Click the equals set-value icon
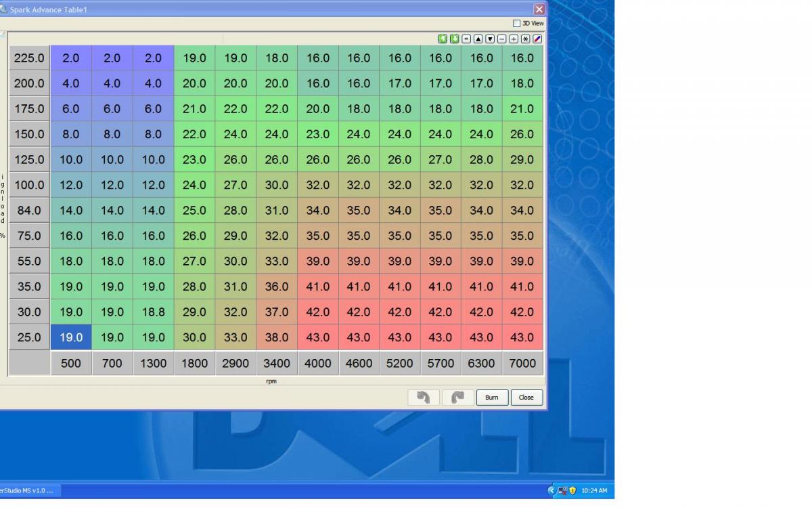The image size is (812, 508). pyautogui.click(x=466, y=39)
